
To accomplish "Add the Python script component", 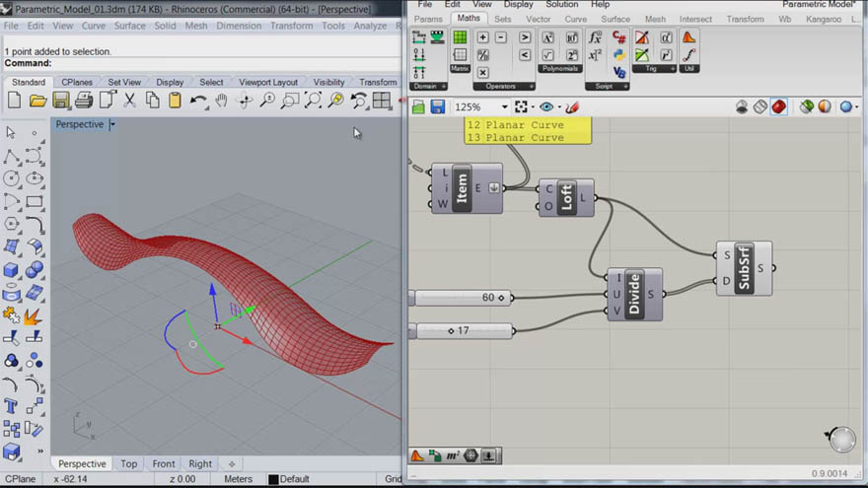I will [618, 55].
